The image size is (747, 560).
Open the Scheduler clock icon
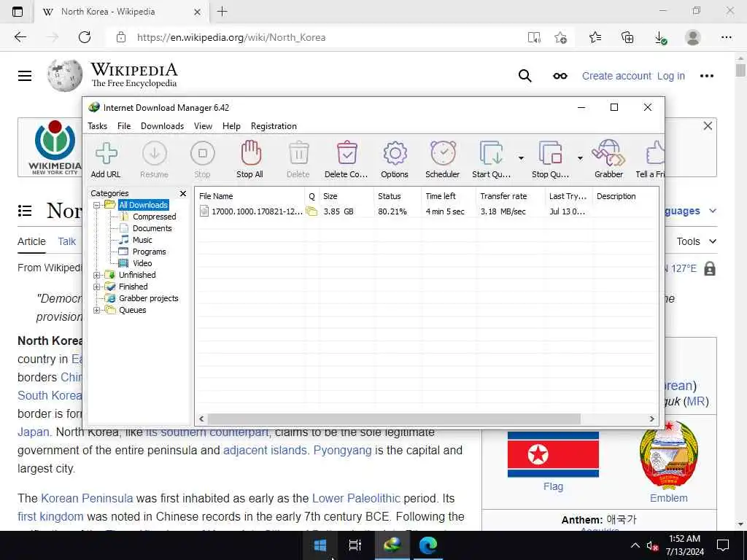point(443,160)
